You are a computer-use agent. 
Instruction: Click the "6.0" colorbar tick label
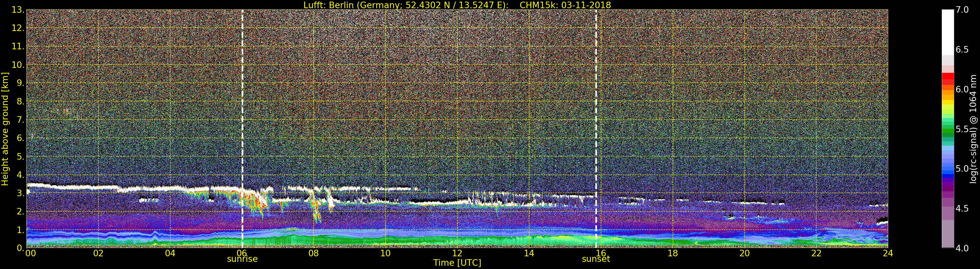pyautogui.click(x=962, y=89)
